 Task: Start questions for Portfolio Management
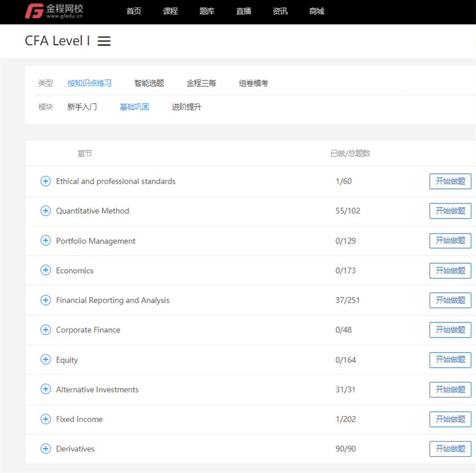point(450,241)
